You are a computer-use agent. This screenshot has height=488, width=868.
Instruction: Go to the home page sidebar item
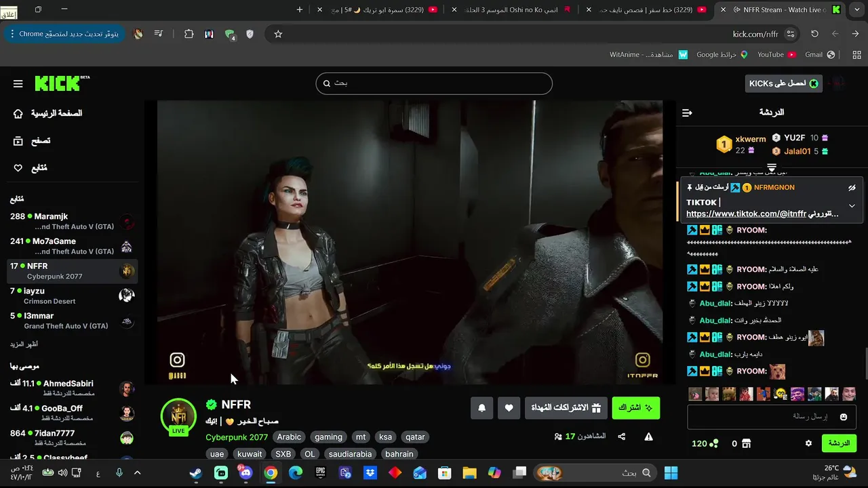[x=49, y=113]
